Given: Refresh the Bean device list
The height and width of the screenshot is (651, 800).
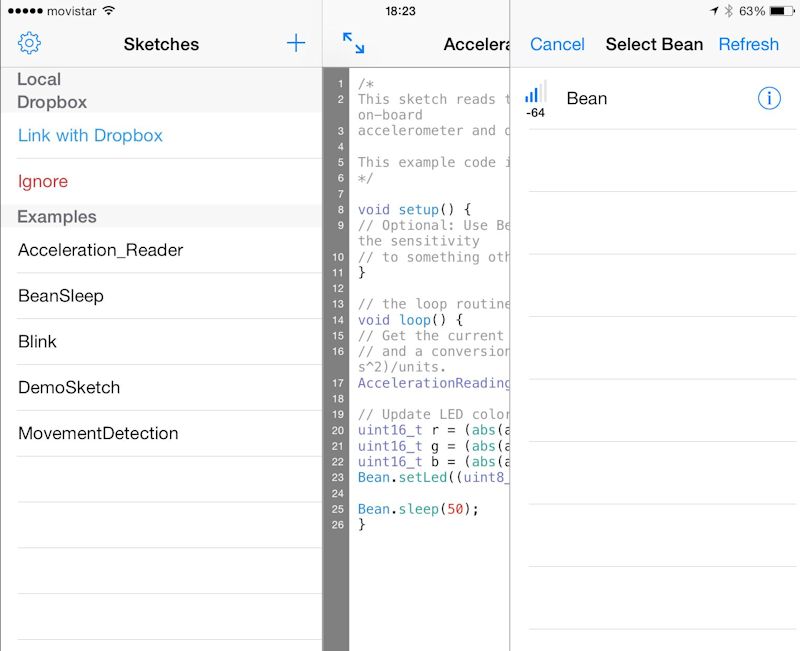Looking at the screenshot, I should pos(748,44).
